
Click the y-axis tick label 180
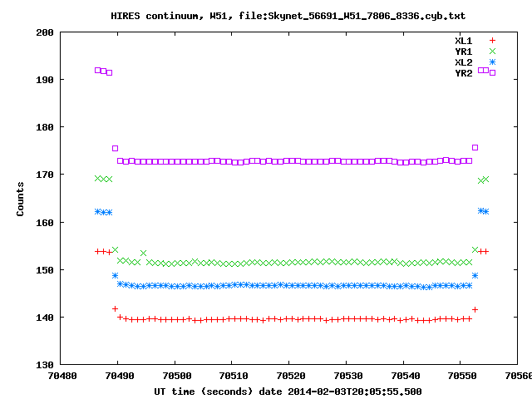tap(45, 127)
